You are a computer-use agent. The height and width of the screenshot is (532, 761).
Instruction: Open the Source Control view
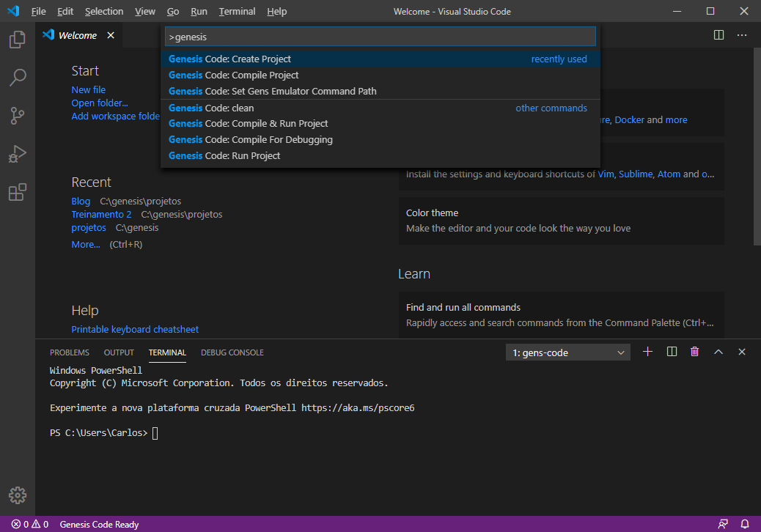(x=18, y=116)
